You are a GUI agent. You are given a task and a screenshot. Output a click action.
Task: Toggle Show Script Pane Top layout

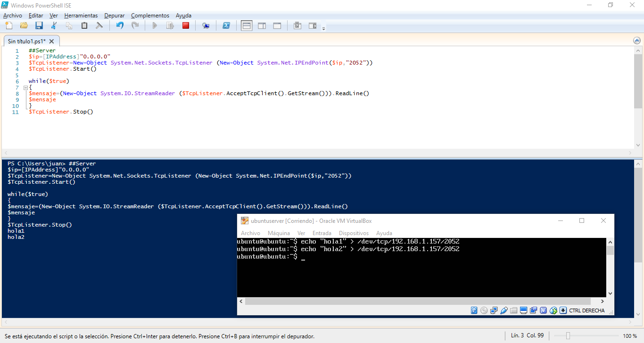[x=247, y=25]
